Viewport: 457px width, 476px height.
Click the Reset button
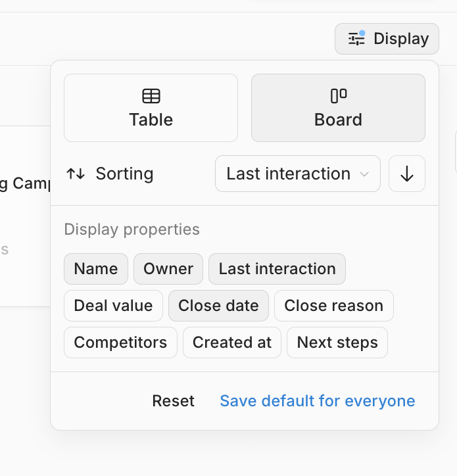click(x=174, y=401)
